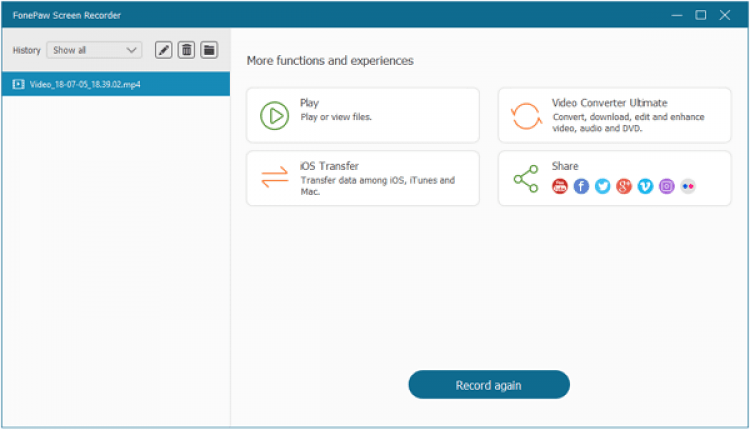The image size is (750, 430).
Task: Click the iOS Transfer arrows icon
Action: [x=274, y=178]
